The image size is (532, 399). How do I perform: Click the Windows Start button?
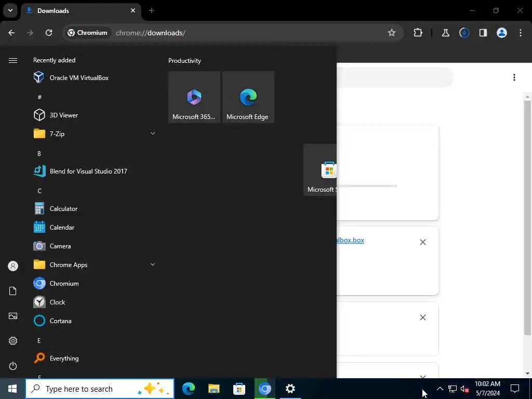click(x=12, y=389)
